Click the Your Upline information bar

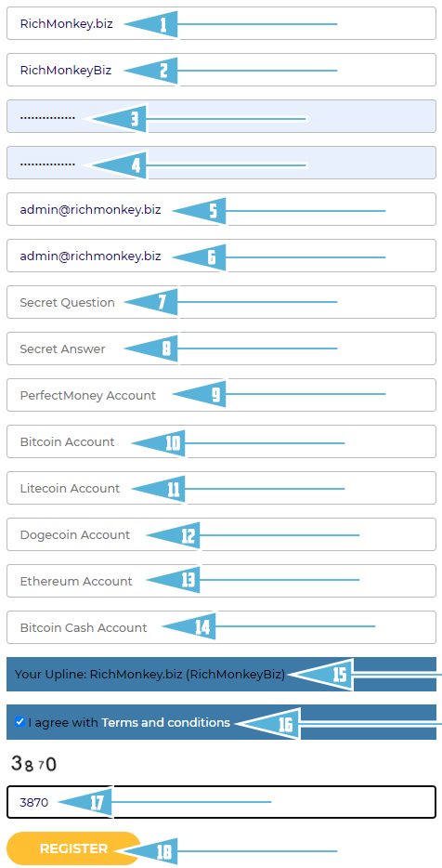coord(221,675)
